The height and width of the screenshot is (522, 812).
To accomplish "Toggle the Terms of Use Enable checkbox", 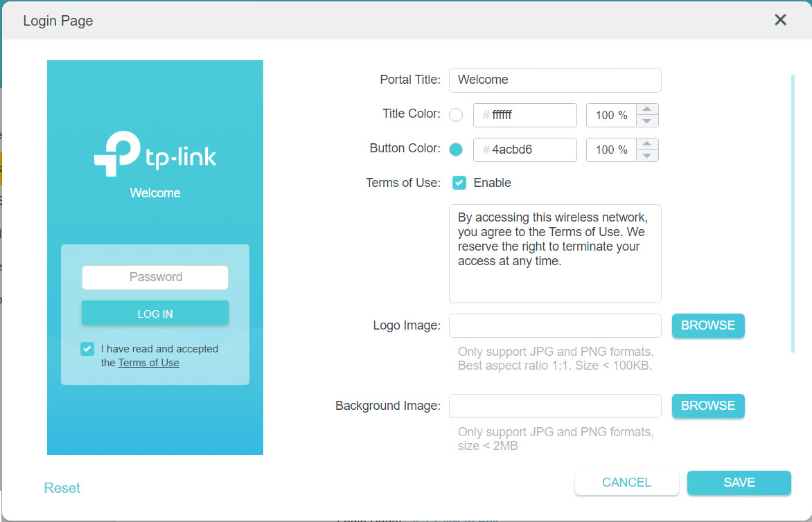I will click(459, 183).
